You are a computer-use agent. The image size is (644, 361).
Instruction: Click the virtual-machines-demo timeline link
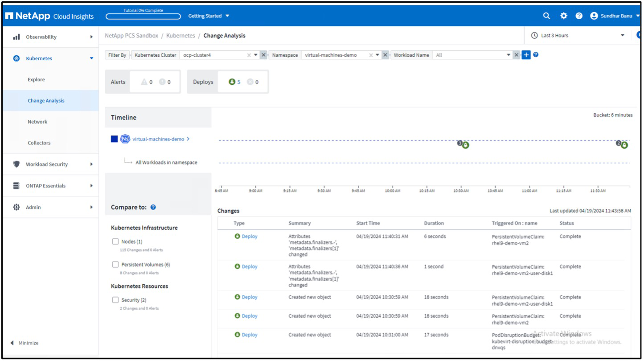[158, 139]
